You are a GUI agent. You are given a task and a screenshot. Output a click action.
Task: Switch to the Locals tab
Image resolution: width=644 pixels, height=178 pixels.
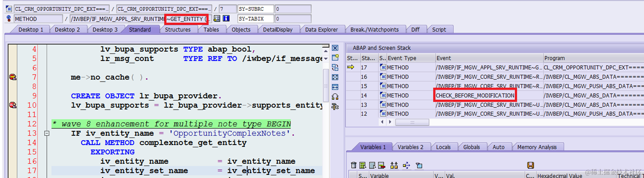443,147
